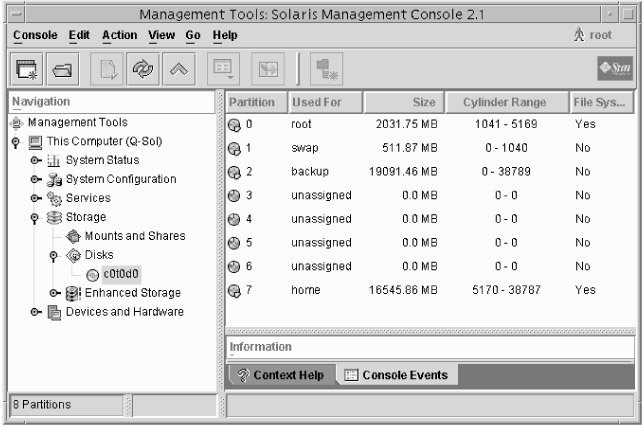Screen dimensions: 643x426
Task: Sort by the Cylinder Range column header
Action: click(x=504, y=102)
